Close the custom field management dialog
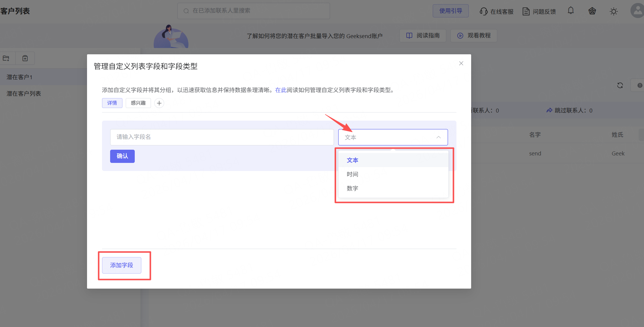Screen dimensions: 644x327 pyautogui.click(x=461, y=63)
